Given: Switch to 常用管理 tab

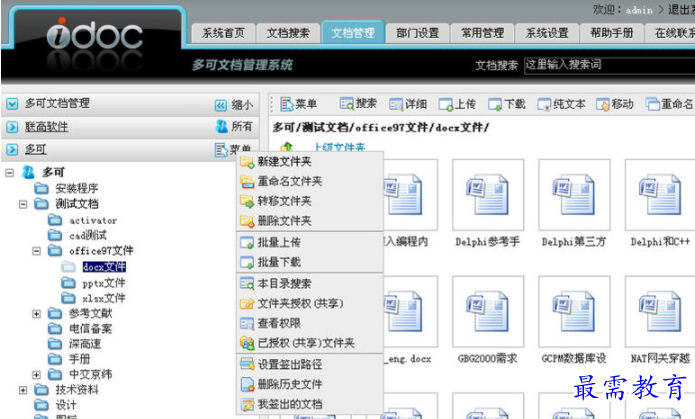Looking at the screenshot, I should 482,33.
